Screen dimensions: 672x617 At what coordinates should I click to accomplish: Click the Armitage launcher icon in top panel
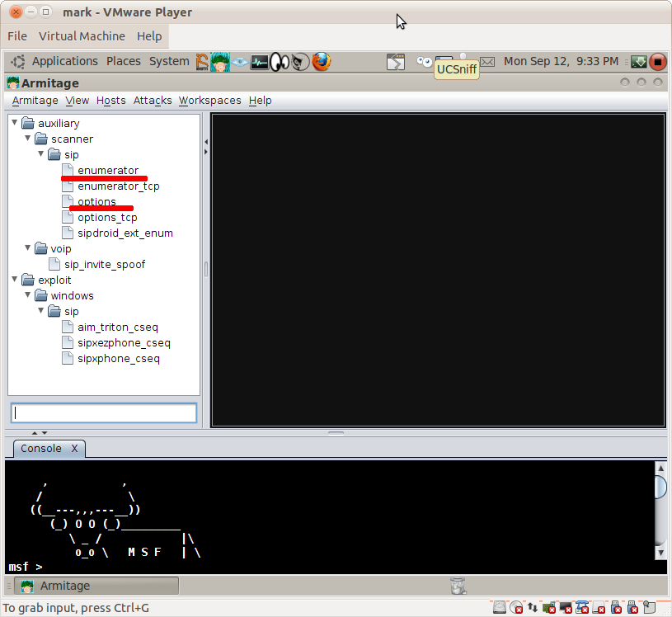click(x=220, y=62)
